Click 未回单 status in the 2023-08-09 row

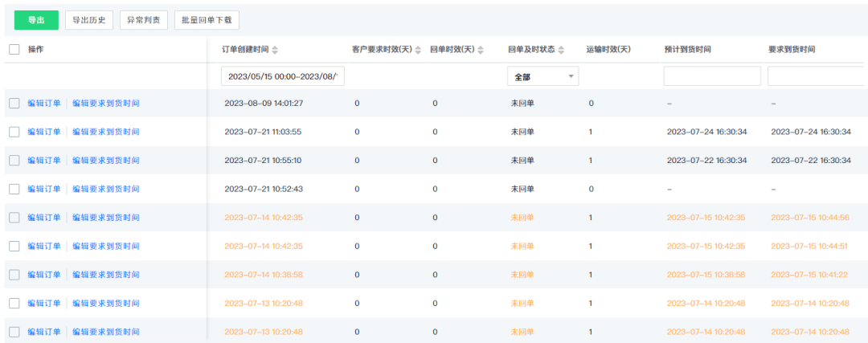522,103
